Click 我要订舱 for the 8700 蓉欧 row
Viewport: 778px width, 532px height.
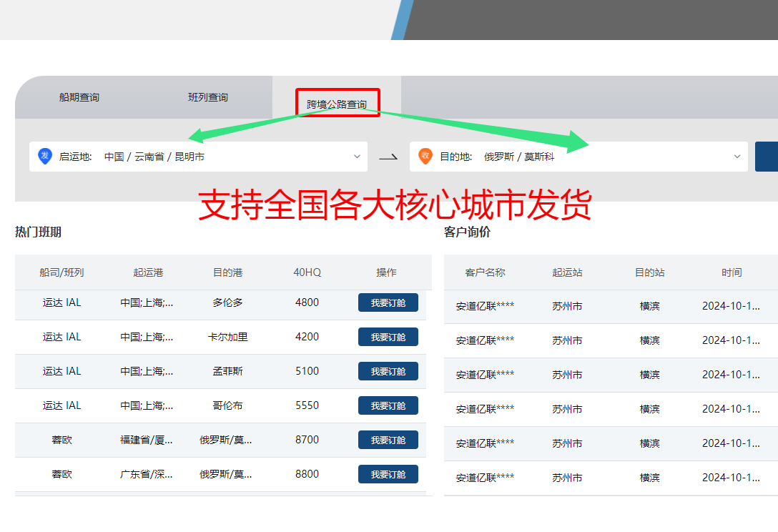[x=388, y=440]
